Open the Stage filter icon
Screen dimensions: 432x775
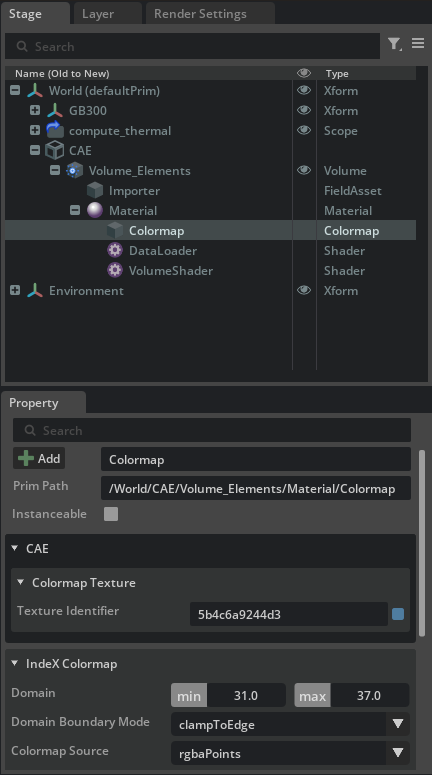coord(394,44)
